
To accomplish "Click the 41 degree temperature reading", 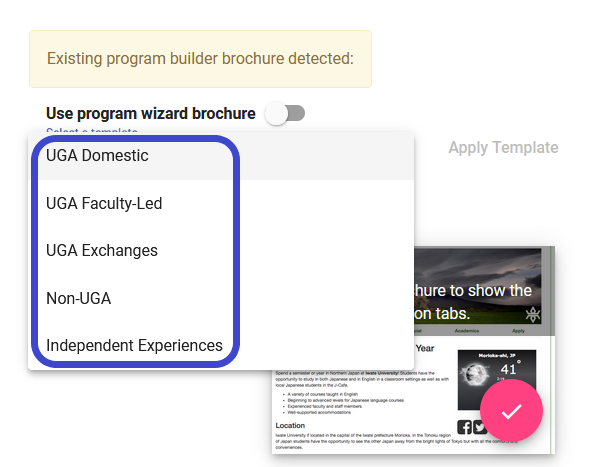I will pos(508,369).
